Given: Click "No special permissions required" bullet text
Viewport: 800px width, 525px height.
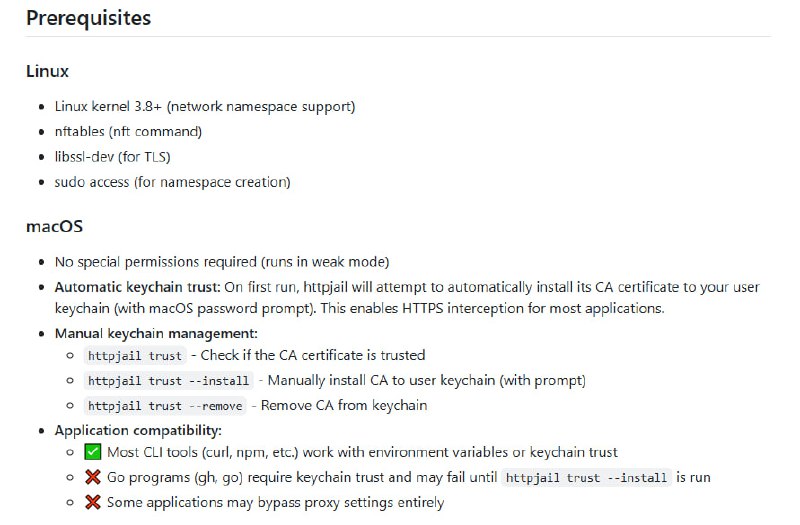Looking at the screenshot, I should click(x=221, y=262).
